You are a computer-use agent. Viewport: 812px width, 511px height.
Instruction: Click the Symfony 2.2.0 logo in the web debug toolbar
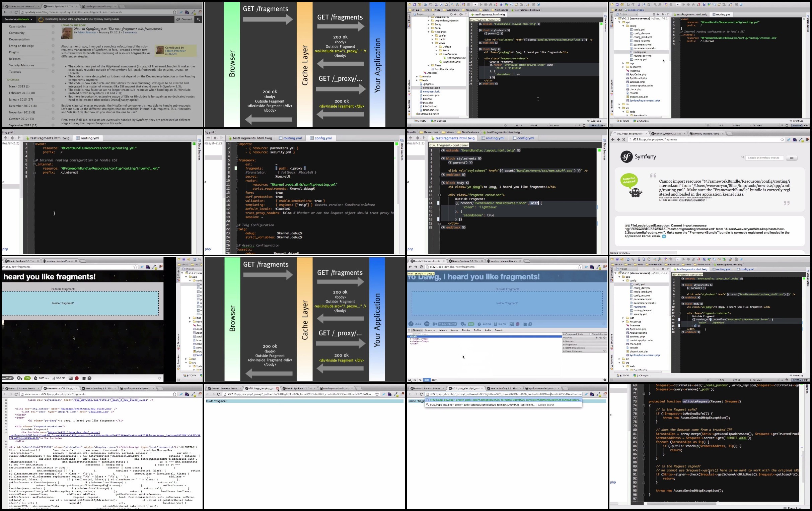(x=411, y=324)
